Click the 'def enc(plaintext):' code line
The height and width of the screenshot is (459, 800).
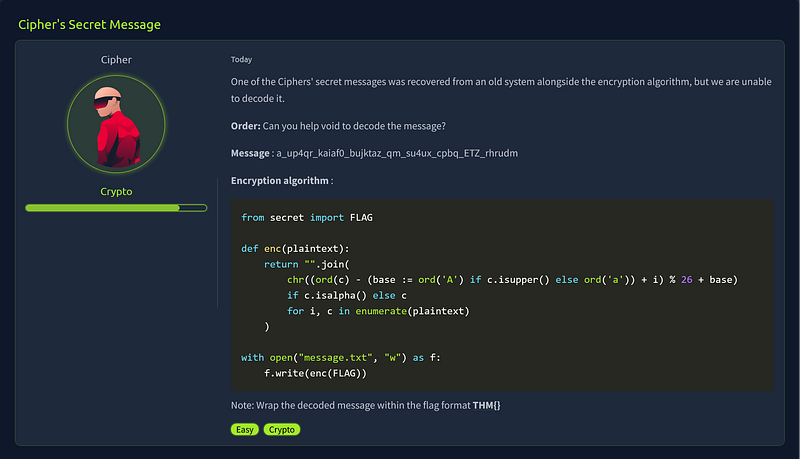pos(295,248)
